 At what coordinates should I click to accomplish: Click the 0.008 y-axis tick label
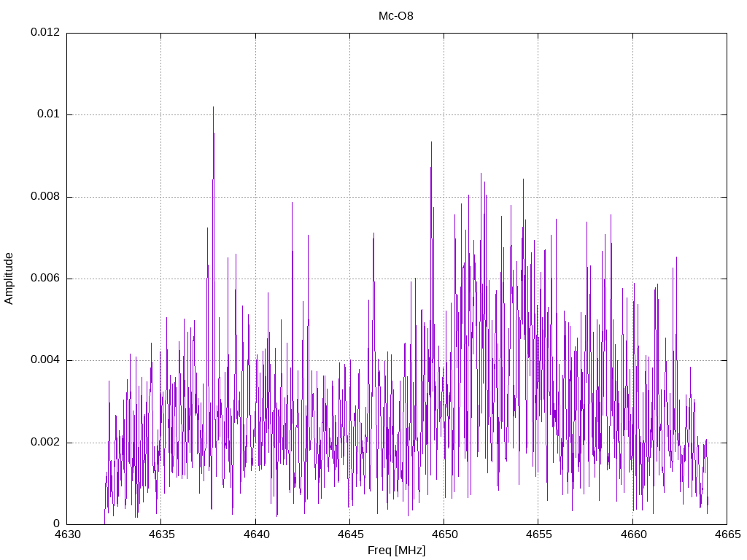pyautogui.click(x=46, y=196)
